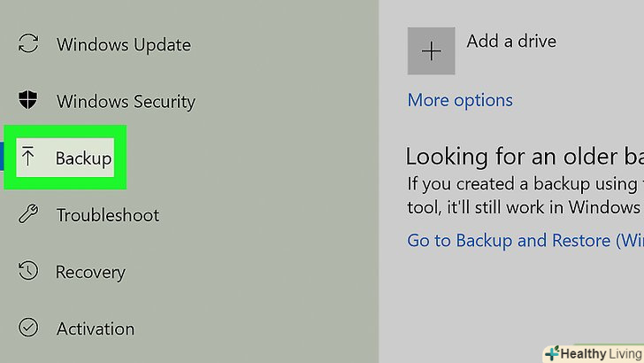This screenshot has height=363, width=644.
Task: Open the Windows Update settings page
Action: [123, 44]
